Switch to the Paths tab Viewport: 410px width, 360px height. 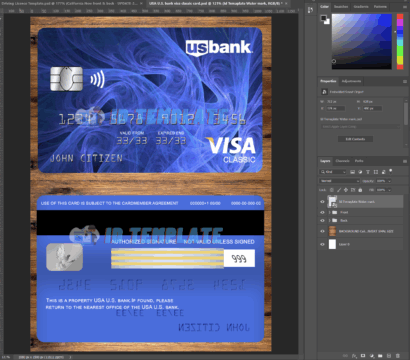(x=359, y=161)
